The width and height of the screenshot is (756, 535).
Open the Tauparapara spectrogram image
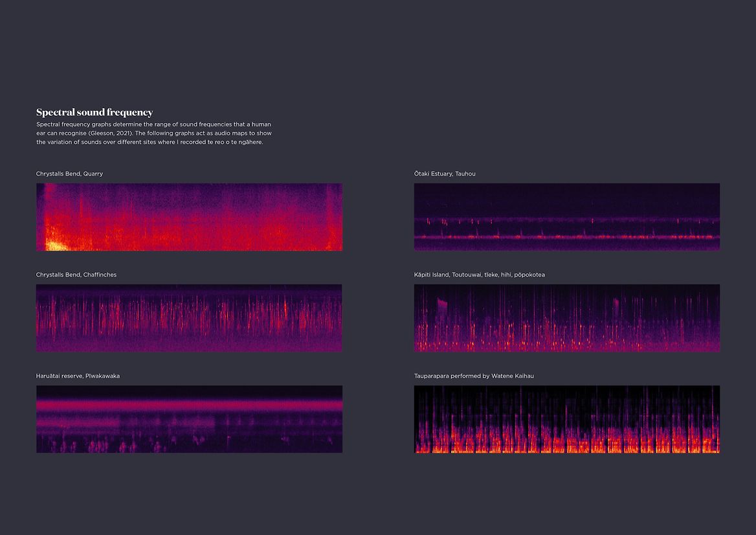[567, 419]
